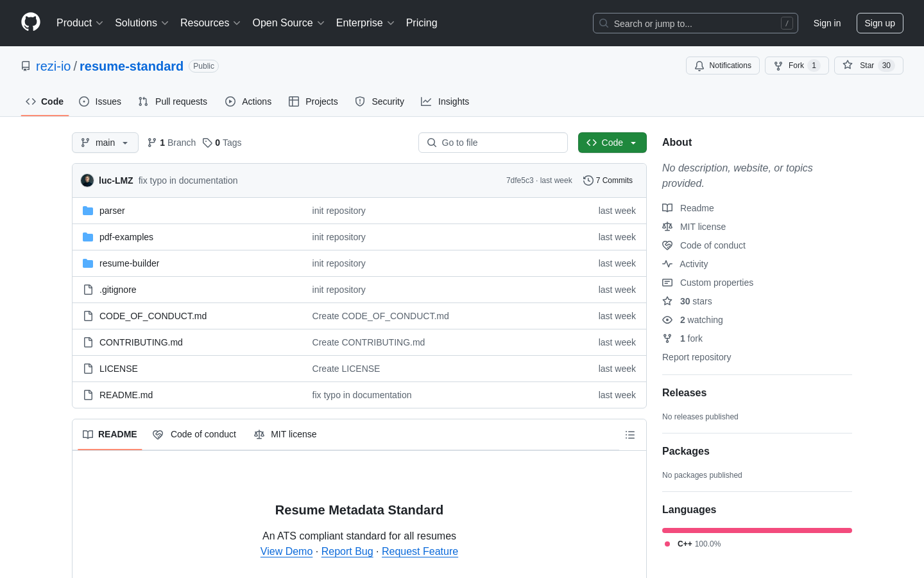Open the GitHub home logo
This screenshot has height=578, width=924.
(31, 22)
